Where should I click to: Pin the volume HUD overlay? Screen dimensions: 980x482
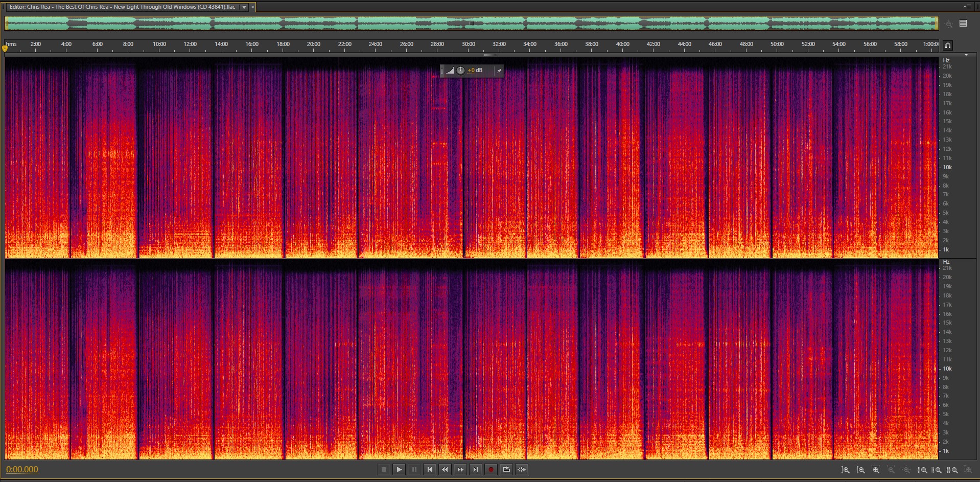[499, 71]
